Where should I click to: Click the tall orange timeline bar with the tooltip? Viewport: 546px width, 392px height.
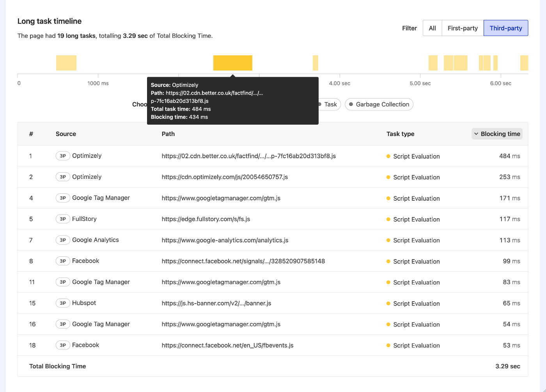coord(232,63)
